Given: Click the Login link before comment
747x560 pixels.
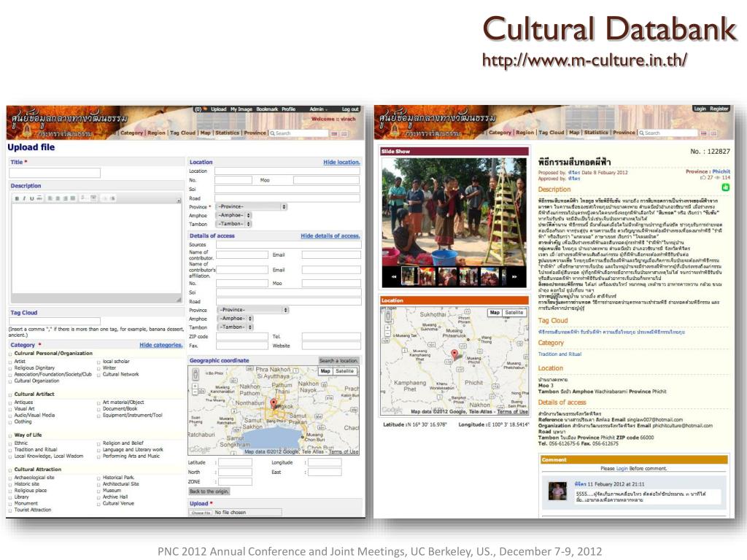Looking at the screenshot, I should point(622,469).
